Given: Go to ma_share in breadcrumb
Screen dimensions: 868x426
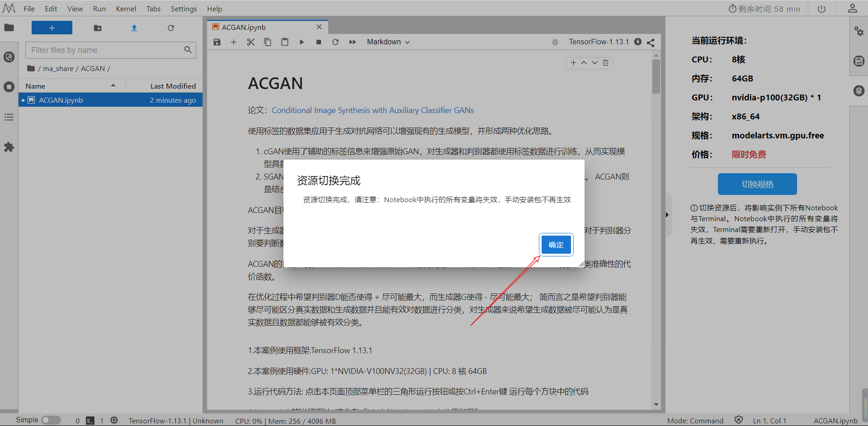Looking at the screenshot, I should tap(58, 68).
